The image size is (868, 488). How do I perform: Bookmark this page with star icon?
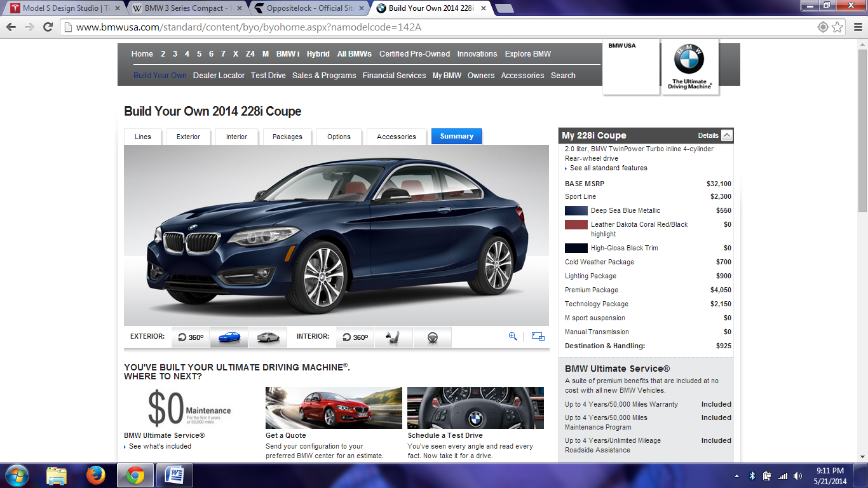point(837,27)
